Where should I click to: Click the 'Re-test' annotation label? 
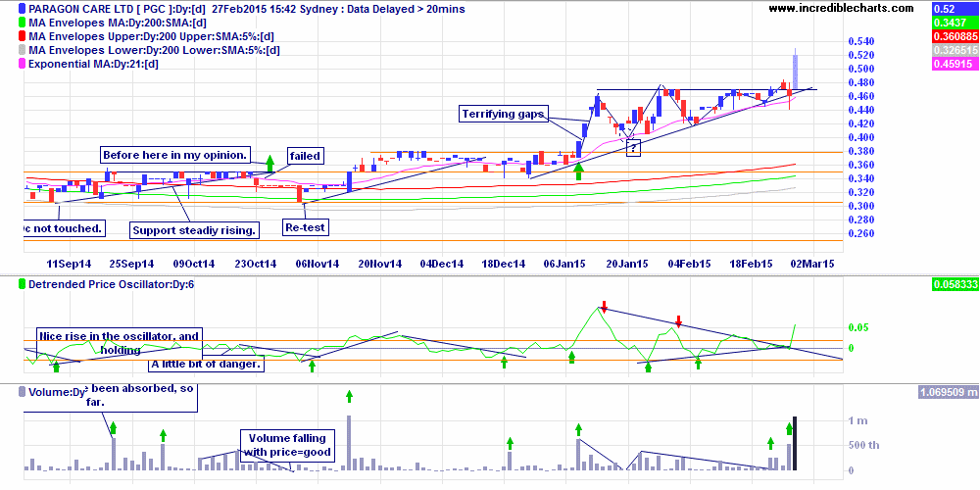coord(306,227)
